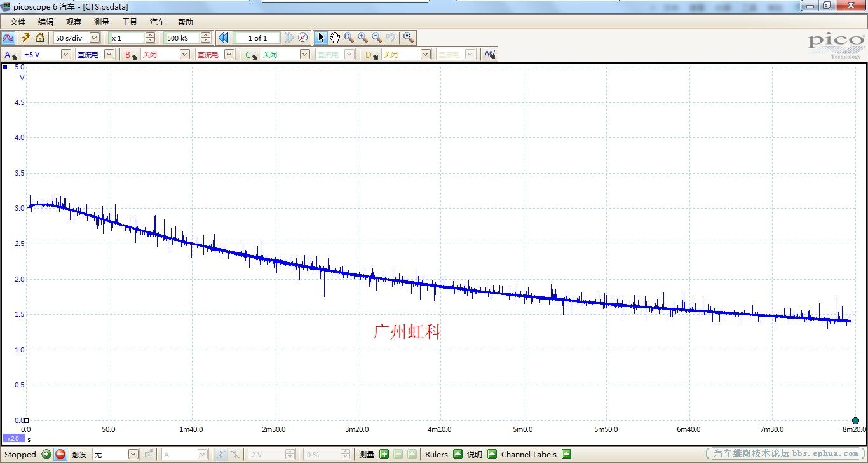The height and width of the screenshot is (463, 868).
Task: Adjust the x 1 zoom factor stepper
Action: pos(150,38)
